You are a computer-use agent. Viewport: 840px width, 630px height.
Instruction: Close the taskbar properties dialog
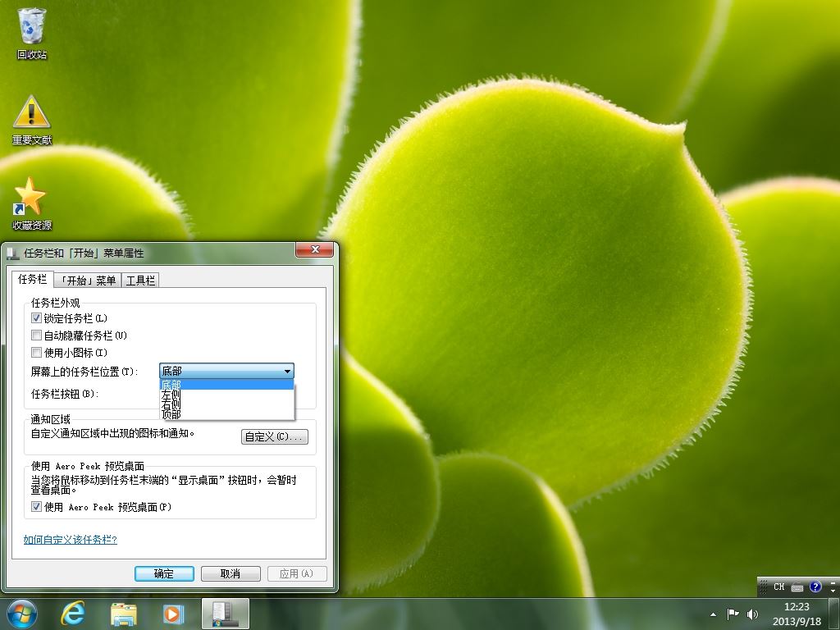point(315,249)
